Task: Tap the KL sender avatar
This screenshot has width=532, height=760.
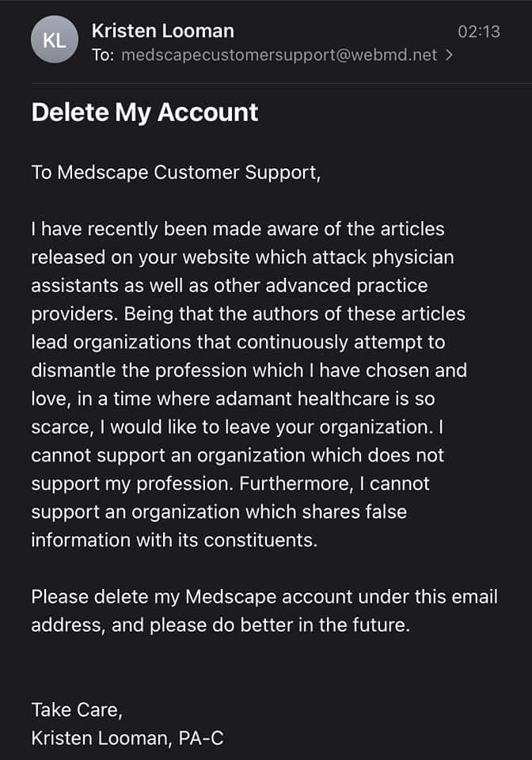Action: 55,40
